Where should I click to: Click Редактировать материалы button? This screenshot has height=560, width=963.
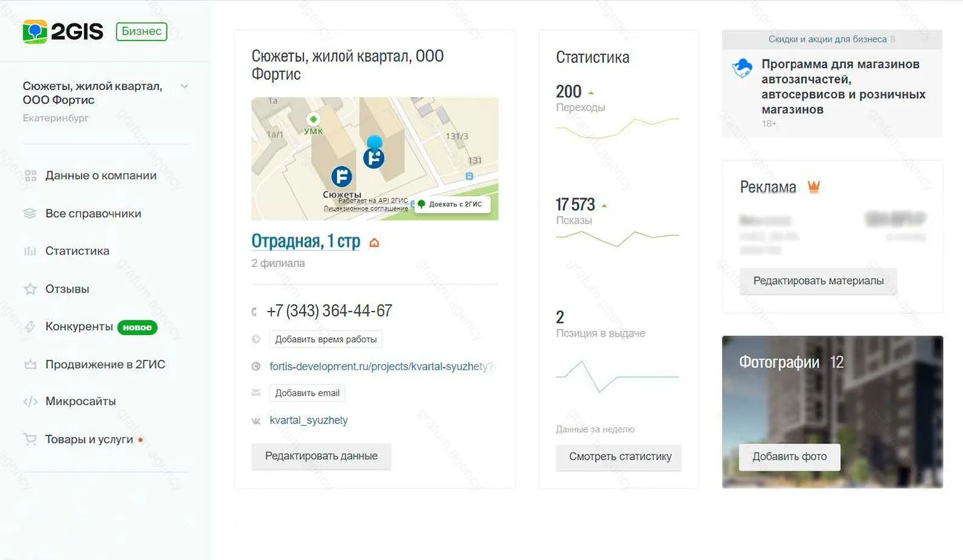tap(818, 281)
